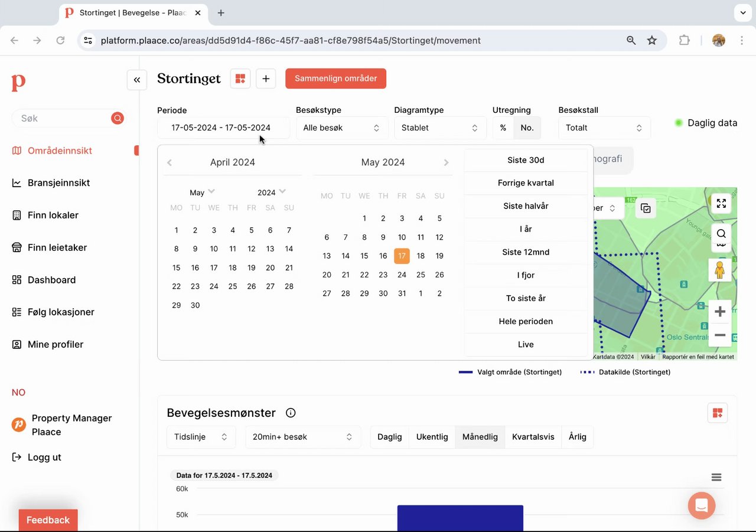Open chart hamburger menu

click(x=716, y=477)
